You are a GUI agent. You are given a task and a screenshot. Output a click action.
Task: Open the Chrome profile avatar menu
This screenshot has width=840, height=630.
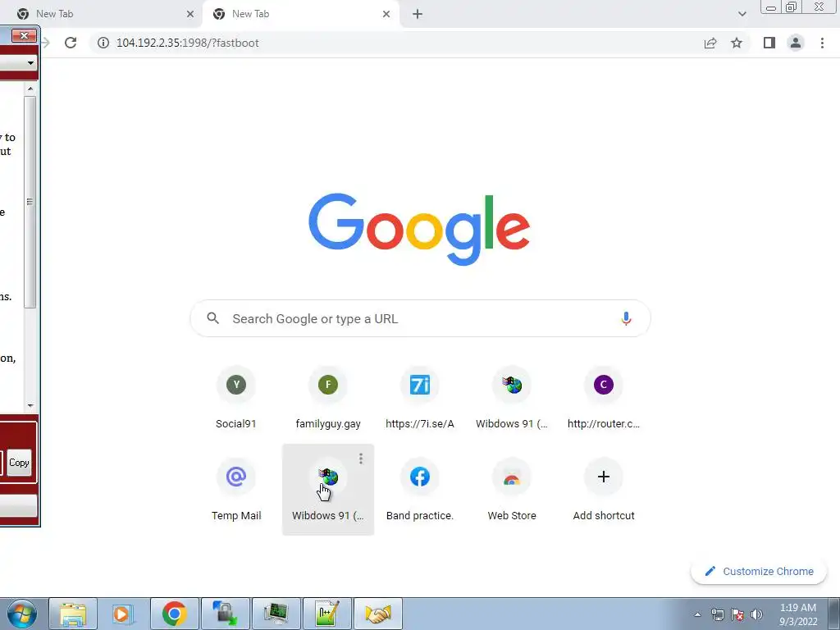(796, 43)
